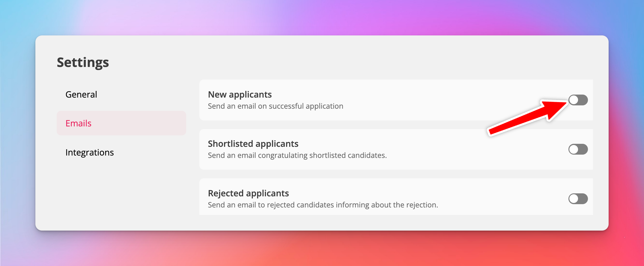This screenshot has height=266, width=644.
Task: Click the white knob of Rejected applicants switch
Action: [x=574, y=199]
